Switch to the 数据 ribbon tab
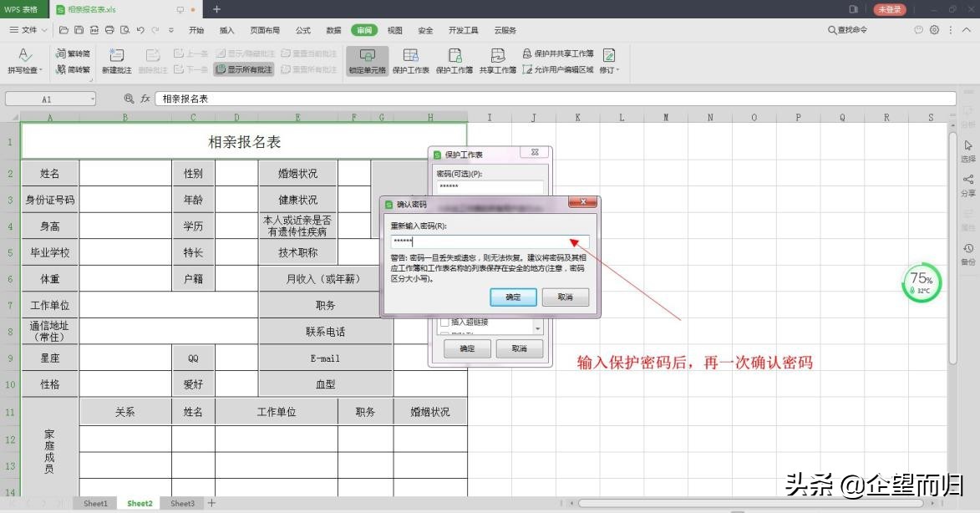Viewport: 980px width, 513px height. 333,30
